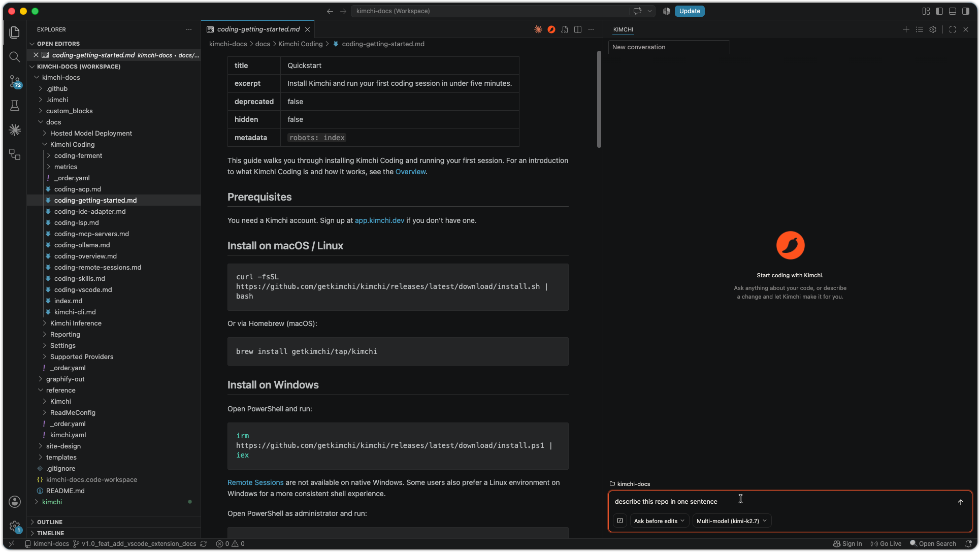This screenshot has height=552, width=980.
Task: Open Kimchi panel settings gear
Action: coord(933,29)
